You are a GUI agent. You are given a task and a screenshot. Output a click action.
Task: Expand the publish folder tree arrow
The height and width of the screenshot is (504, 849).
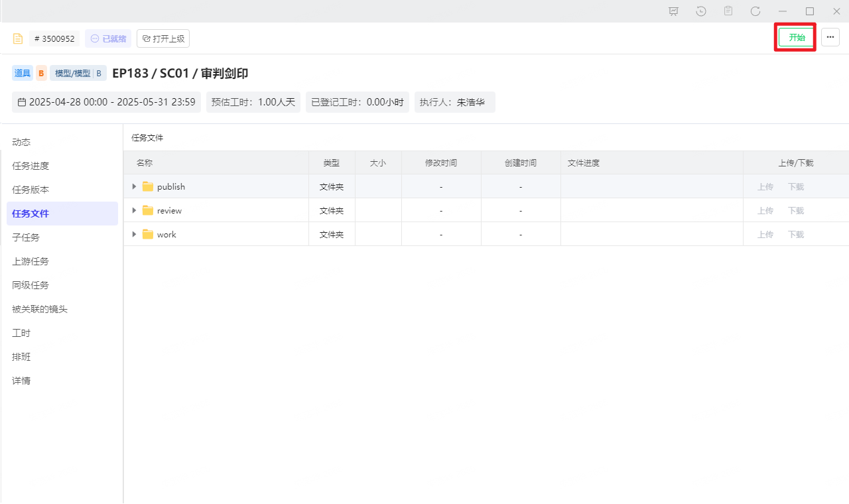(134, 187)
